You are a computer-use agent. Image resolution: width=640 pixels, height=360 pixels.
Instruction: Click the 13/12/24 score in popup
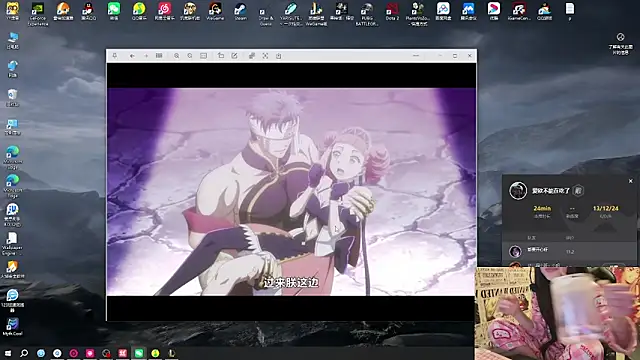605,208
